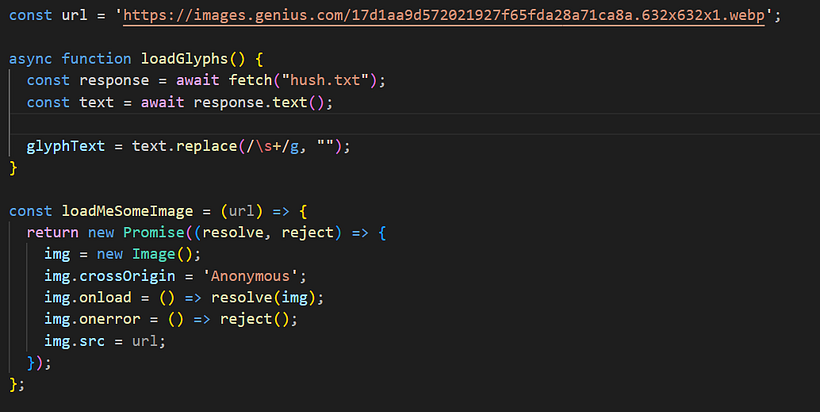Click the onload property of img
Viewport: 820px width, 412px height.
coord(104,297)
